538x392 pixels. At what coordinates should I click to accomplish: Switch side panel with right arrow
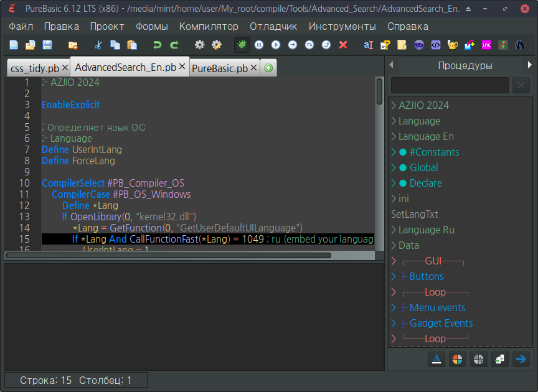click(x=529, y=65)
